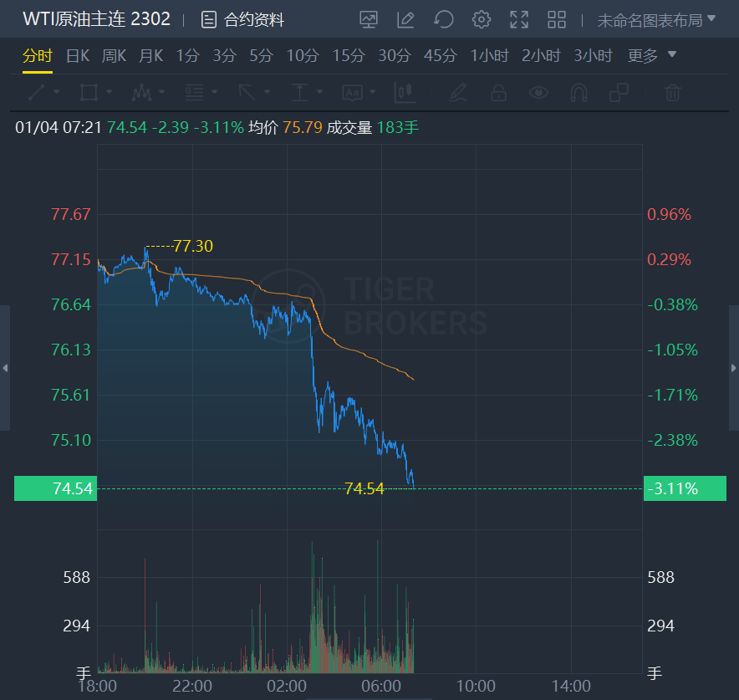Enter fullscreen chart mode
The height and width of the screenshot is (700, 739).
coord(519,19)
